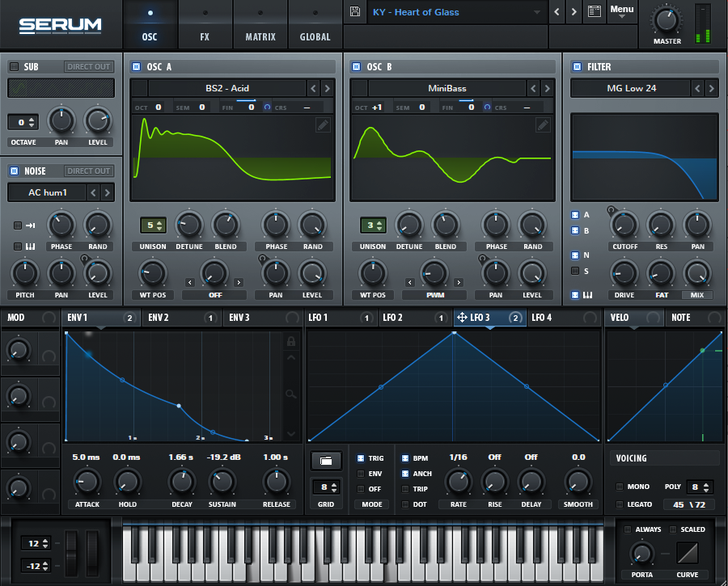
Task: Toggle LFO ANCH checkbox
Action: [x=405, y=474]
